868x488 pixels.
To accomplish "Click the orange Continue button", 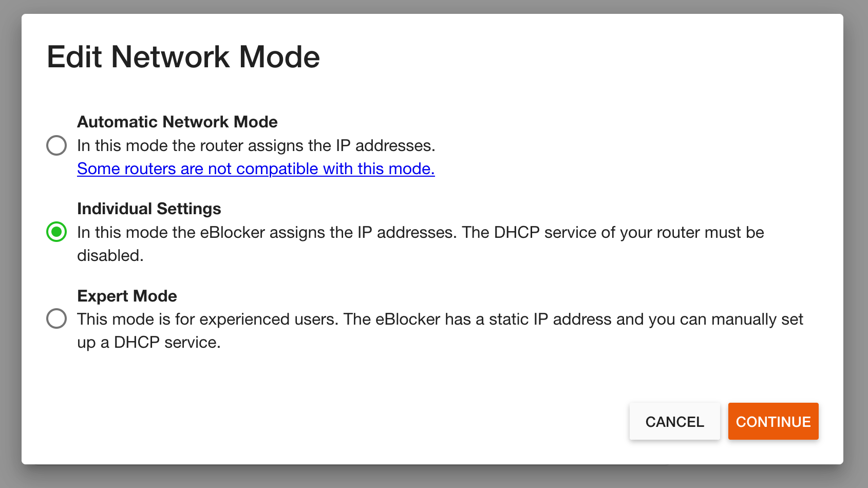I will tap(773, 422).
